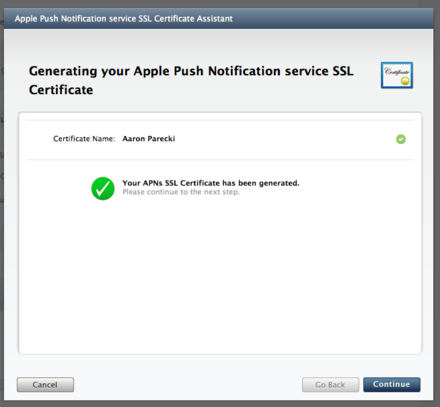This screenshot has width=440, height=407.
Task: Click the small green checkmark beside Aaron Parecki
Action: pos(401,139)
